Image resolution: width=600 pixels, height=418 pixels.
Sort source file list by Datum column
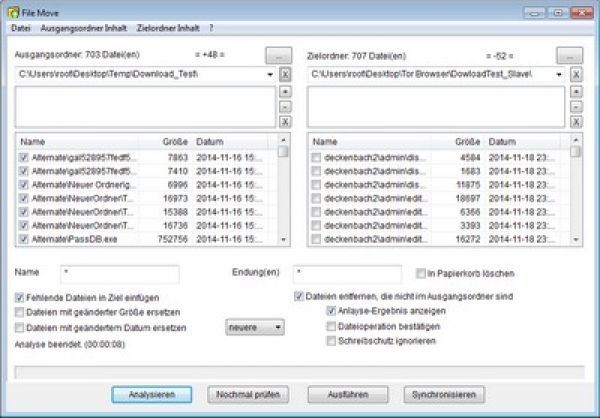(230, 142)
